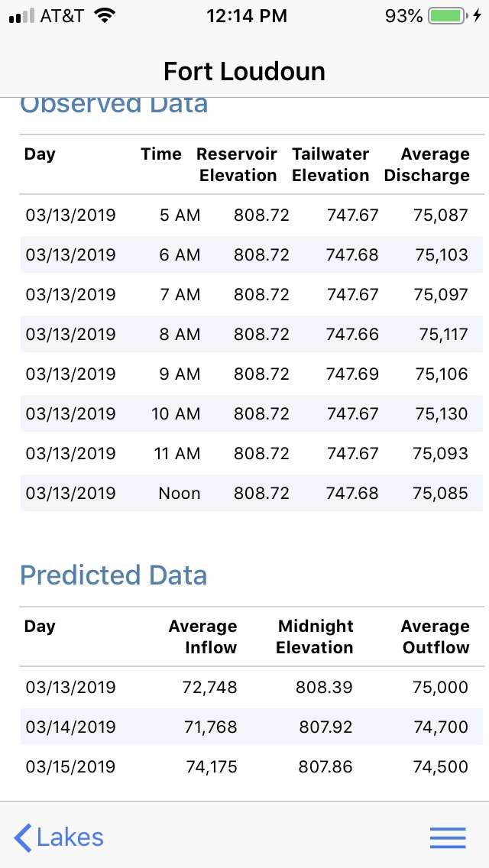Image resolution: width=489 pixels, height=868 pixels.
Task: Select the Predicted Data heading
Action: click(x=113, y=575)
